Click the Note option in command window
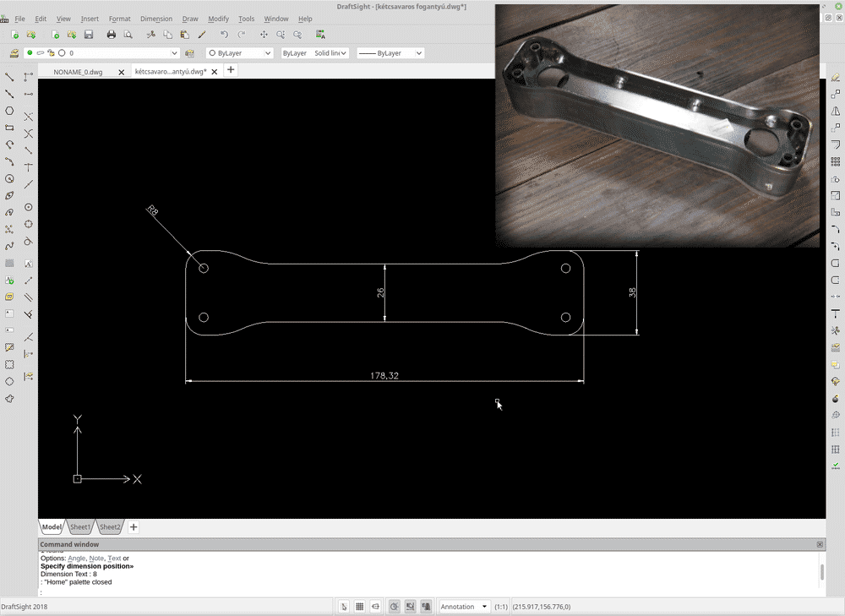 [x=96, y=559]
